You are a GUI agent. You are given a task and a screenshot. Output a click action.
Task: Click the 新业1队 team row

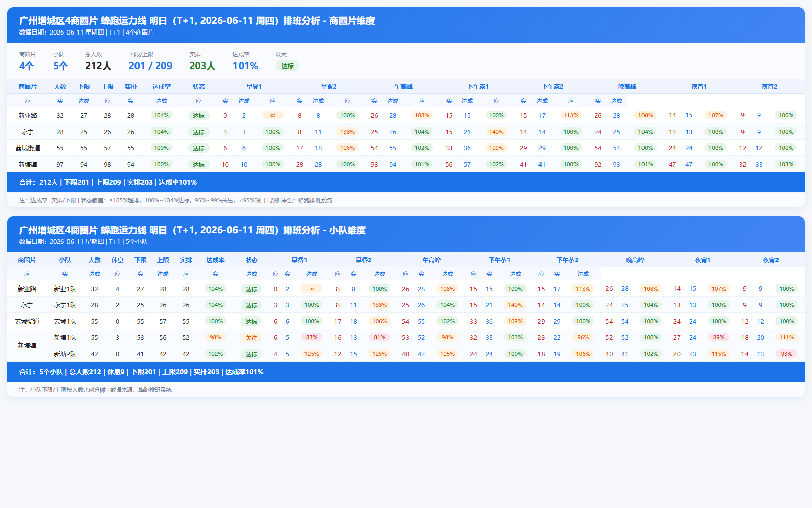(406, 289)
